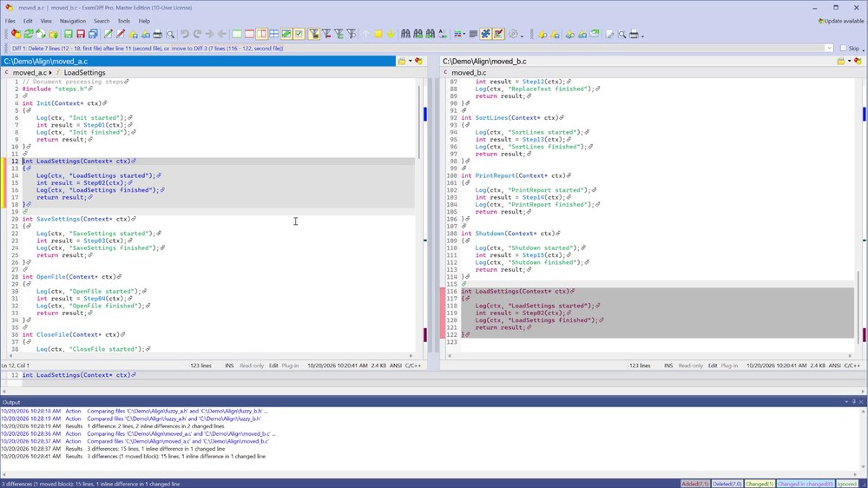Click the gray comment box icon
The image size is (868, 488).
tap(473, 35)
